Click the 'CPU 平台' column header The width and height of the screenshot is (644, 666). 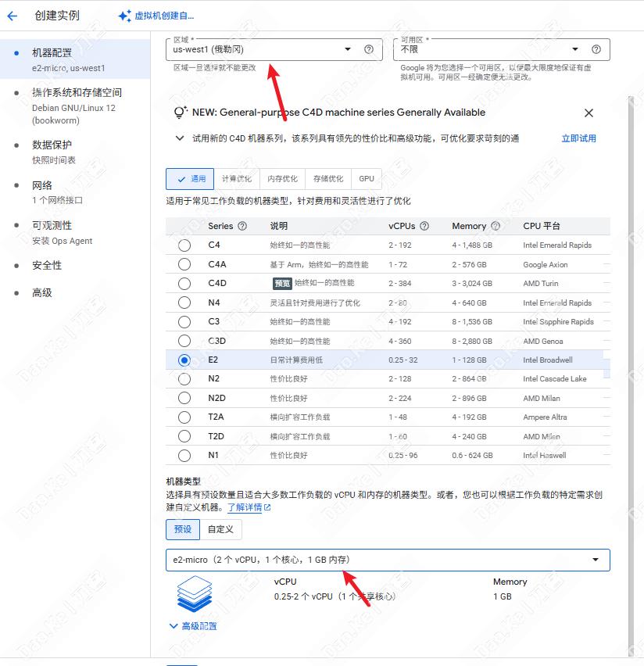coord(541,226)
